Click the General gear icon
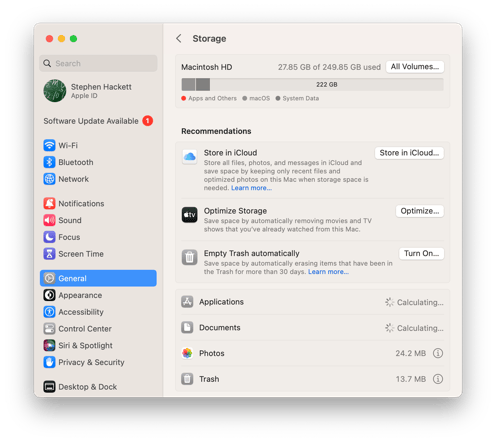 pyautogui.click(x=49, y=278)
